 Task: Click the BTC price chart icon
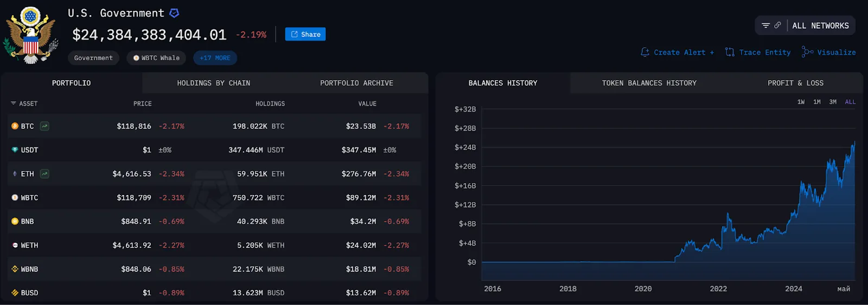click(x=44, y=126)
